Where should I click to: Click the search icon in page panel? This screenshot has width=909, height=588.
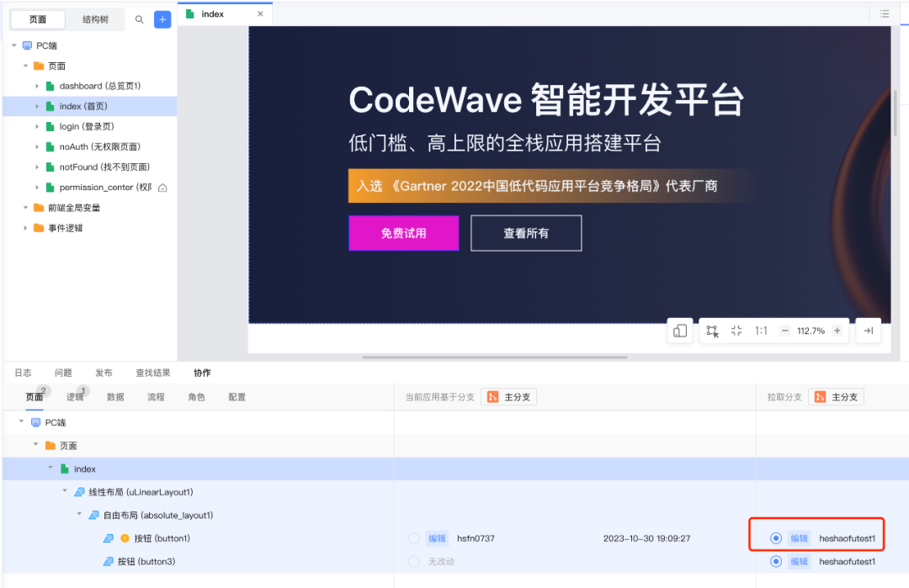139,19
